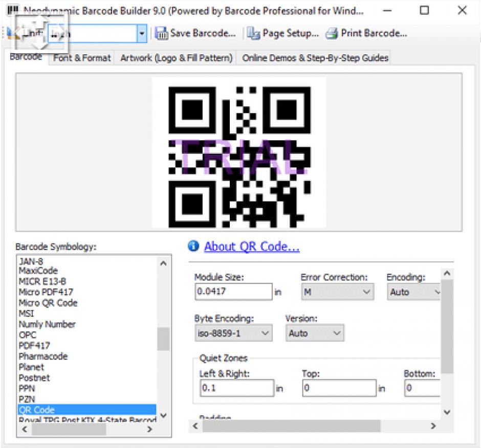The width and height of the screenshot is (481, 448).
Task: Open the Encoding dropdown
Action: pos(436,292)
